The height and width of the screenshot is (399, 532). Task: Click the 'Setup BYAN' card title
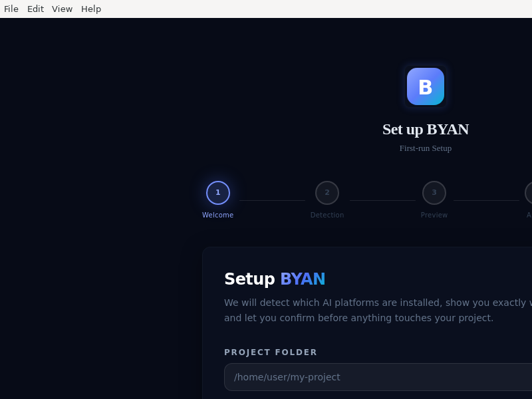pos(275,279)
